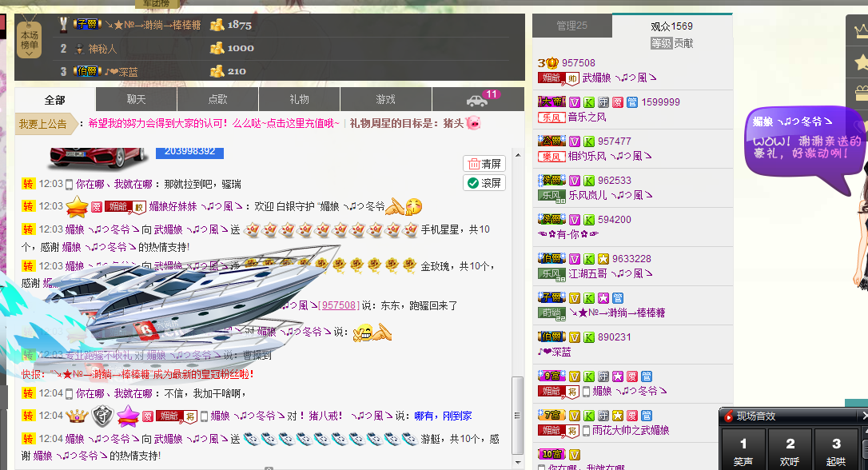Click gold star medal in 12:03 welcome message
Viewport: 868px width, 470px height.
pos(77,207)
